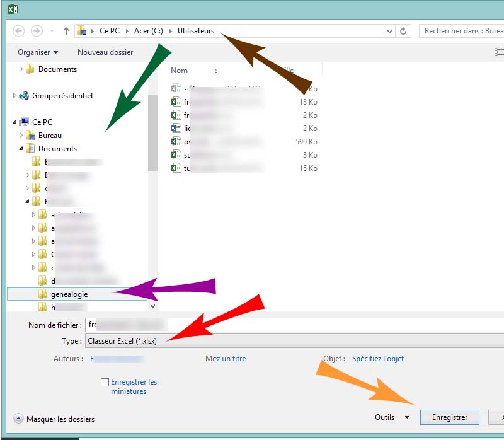The image size is (504, 440).
Task: Select the Word document of 2 Ko
Action: point(244,129)
